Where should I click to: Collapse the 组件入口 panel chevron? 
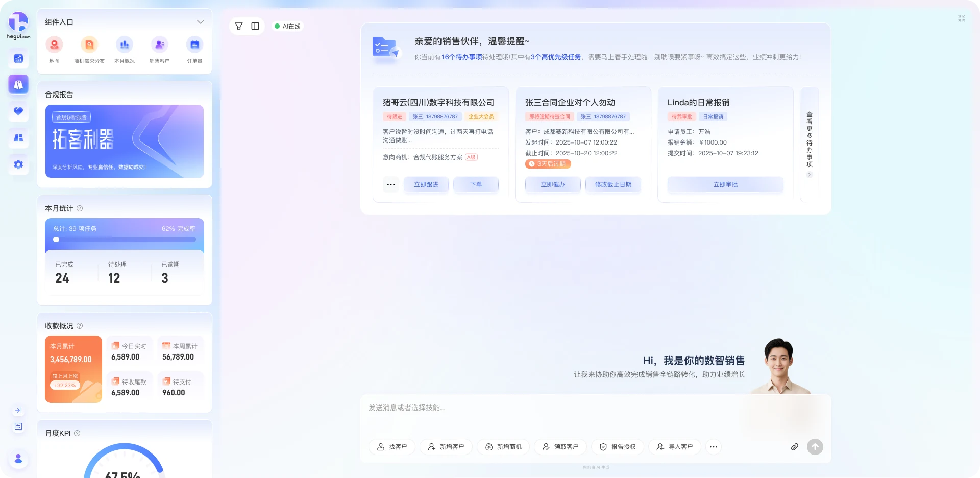(201, 22)
